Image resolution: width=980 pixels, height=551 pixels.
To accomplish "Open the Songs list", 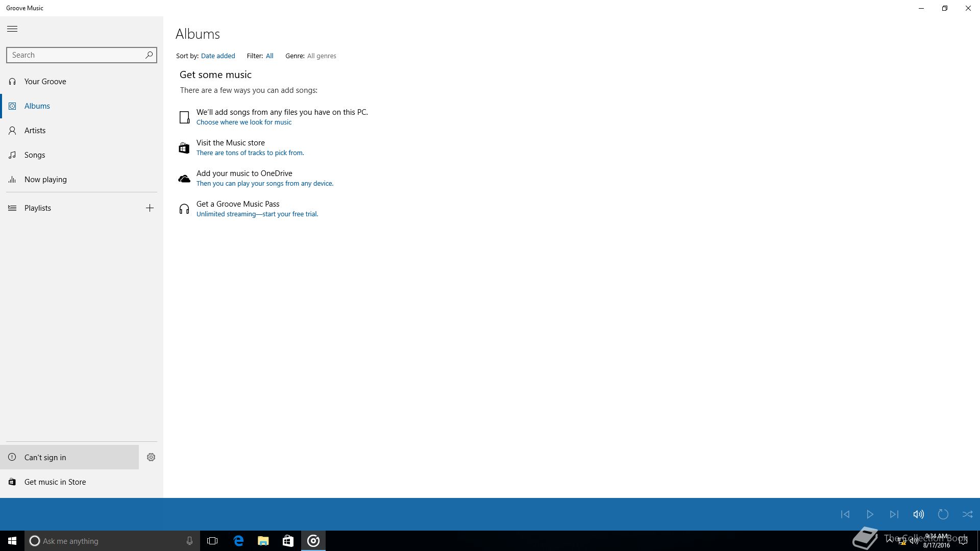I will pos(82,155).
